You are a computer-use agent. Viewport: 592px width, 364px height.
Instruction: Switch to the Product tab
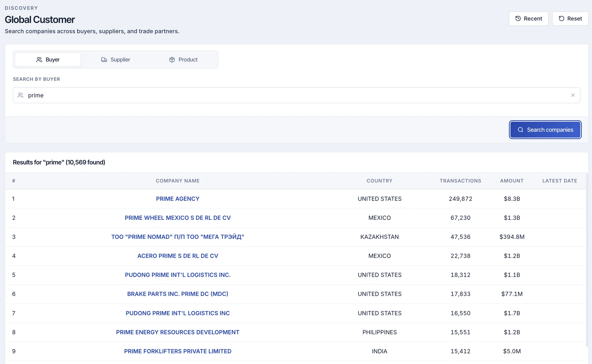click(x=184, y=60)
